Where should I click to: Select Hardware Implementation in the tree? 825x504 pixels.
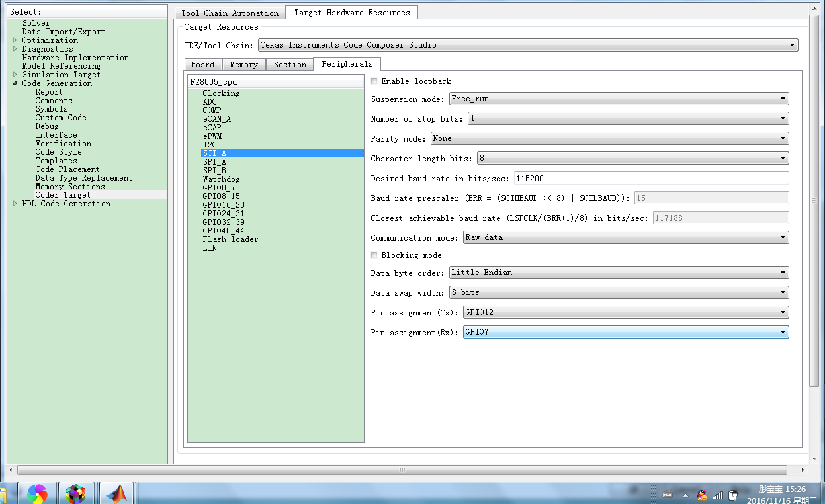(75, 58)
